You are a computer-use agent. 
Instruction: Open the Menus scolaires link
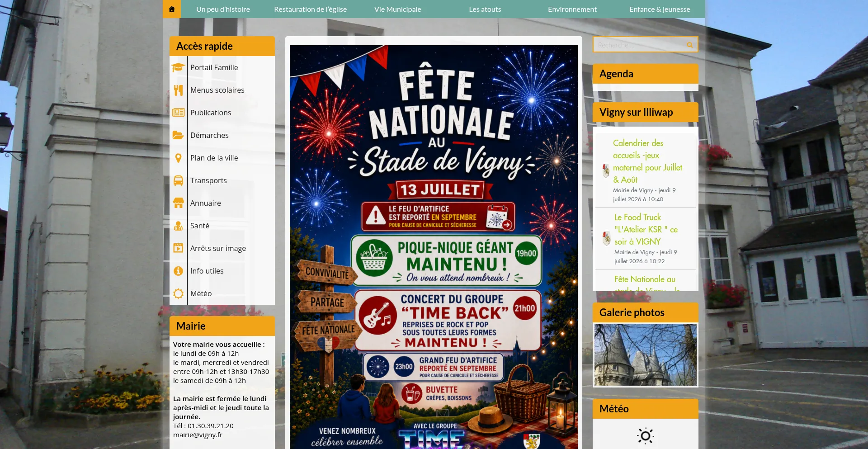[217, 90]
